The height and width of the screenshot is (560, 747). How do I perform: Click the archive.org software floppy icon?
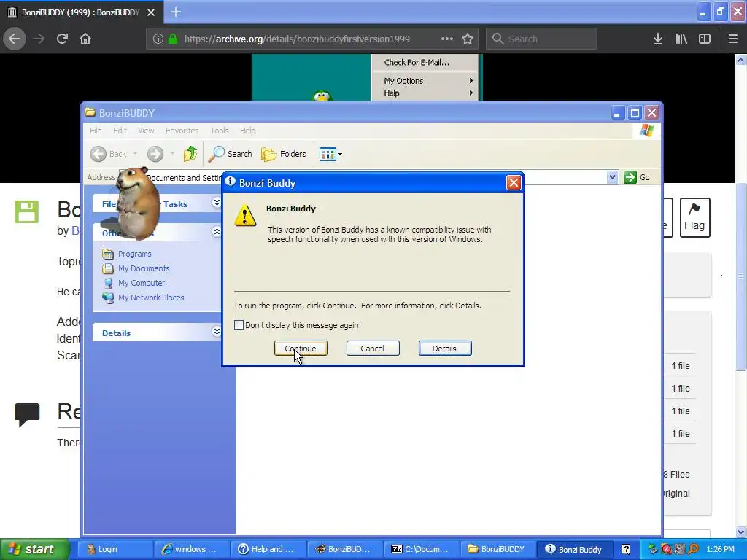(27, 211)
